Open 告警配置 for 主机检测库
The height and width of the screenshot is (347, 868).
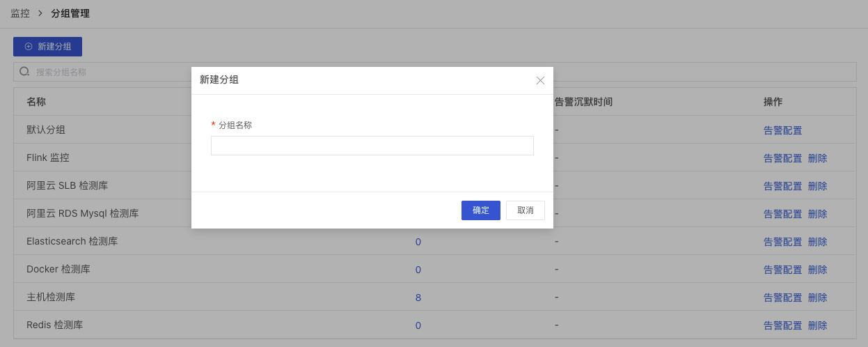tap(782, 298)
